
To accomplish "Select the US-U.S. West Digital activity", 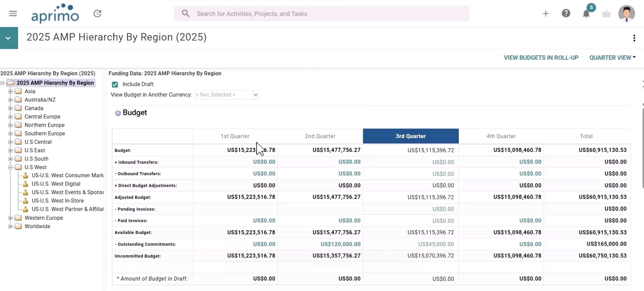I will (x=56, y=184).
